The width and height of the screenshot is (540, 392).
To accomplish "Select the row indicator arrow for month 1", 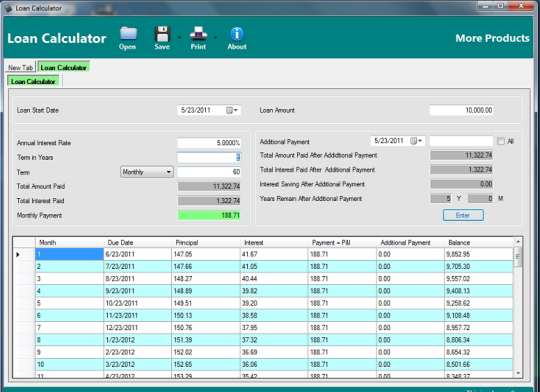I will click(18, 255).
